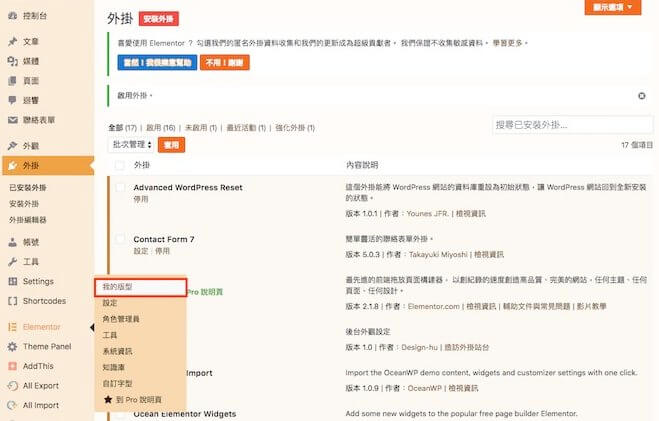Select 系統資訊 from the Elementor submenu
Image resolution: width=659 pixels, height=421 pixels.
click(117, 351)
